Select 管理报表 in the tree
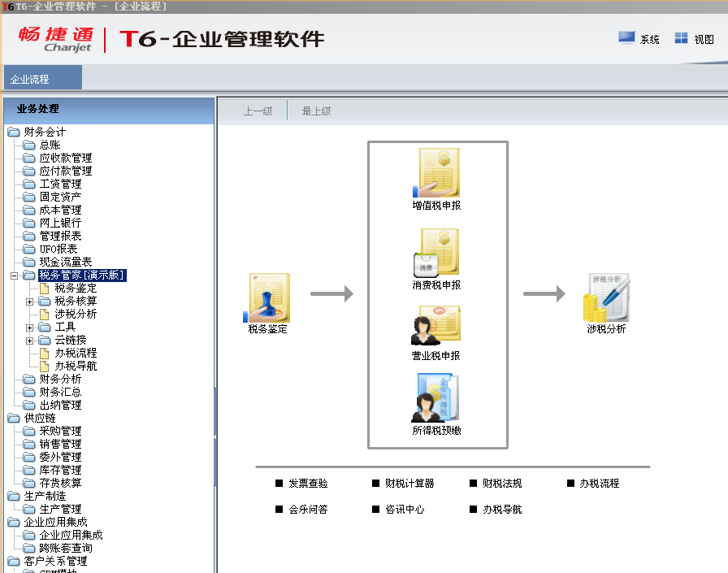The height and width of the screenshot is (573, 728). point(60,237)
